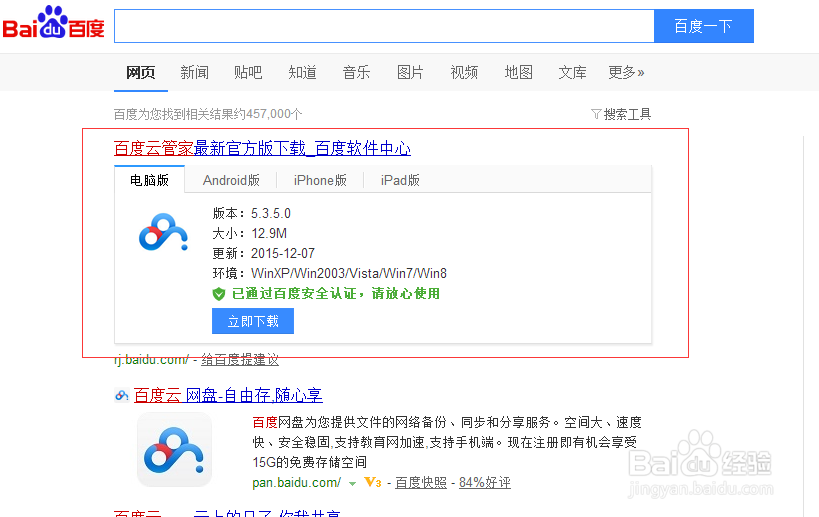Click the result count text 约457,000个

point(268,114)
